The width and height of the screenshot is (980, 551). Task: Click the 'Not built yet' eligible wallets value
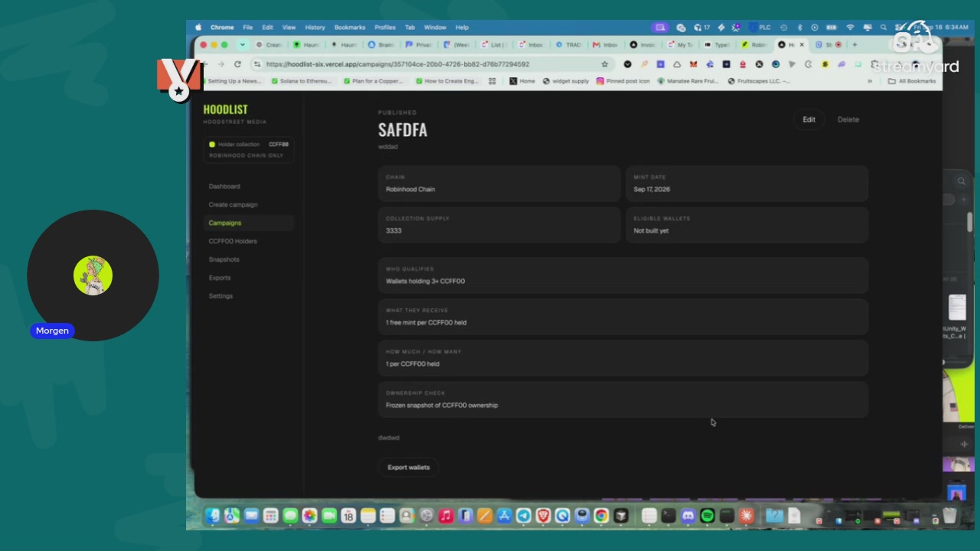tap(651, 231)
